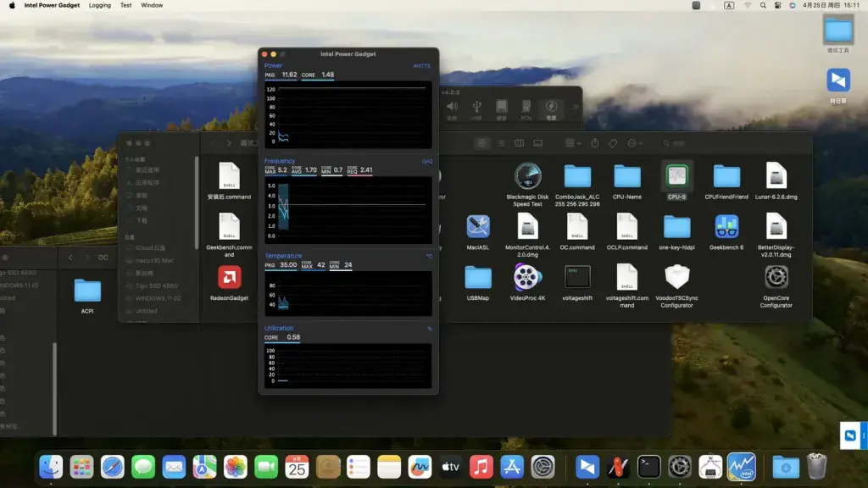Switch Finder to gallery view
The image size is (868, 488).
tap(538, 143)
